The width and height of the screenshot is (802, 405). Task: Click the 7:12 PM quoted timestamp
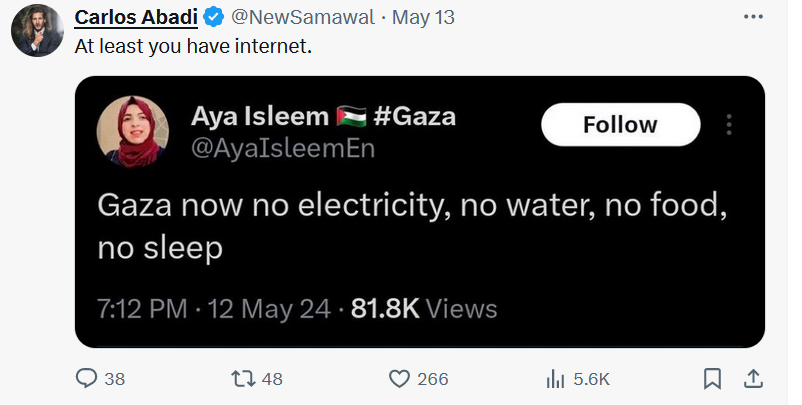[x=142, y=309]
